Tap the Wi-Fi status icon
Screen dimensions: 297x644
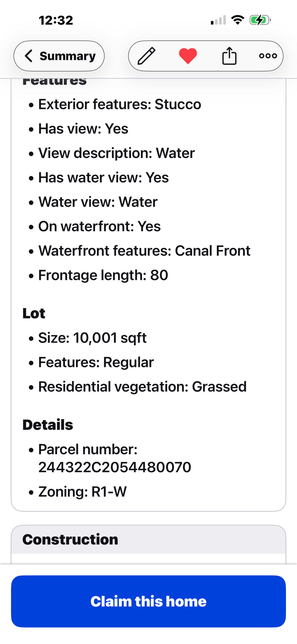pyautogui.click(x=238, y=20)
